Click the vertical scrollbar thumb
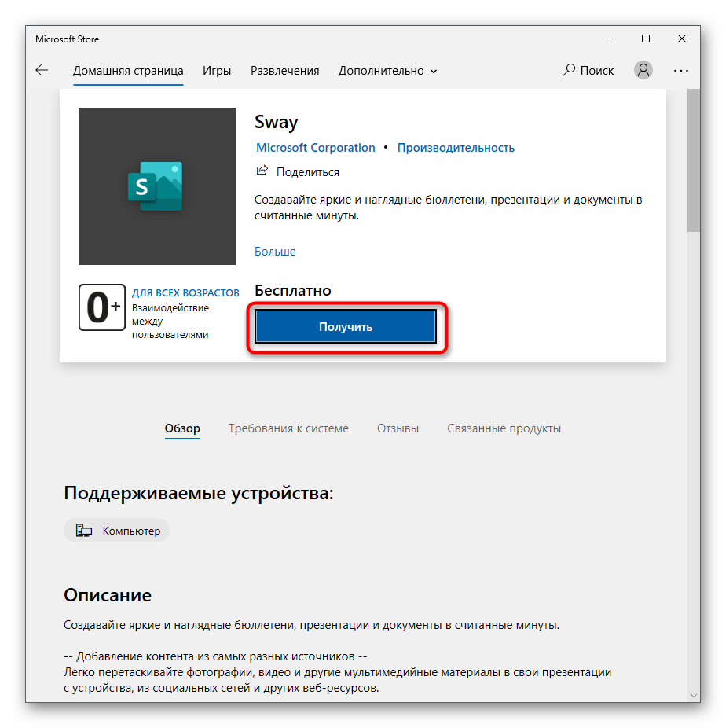Screen dimensions: 726x728 694,160
